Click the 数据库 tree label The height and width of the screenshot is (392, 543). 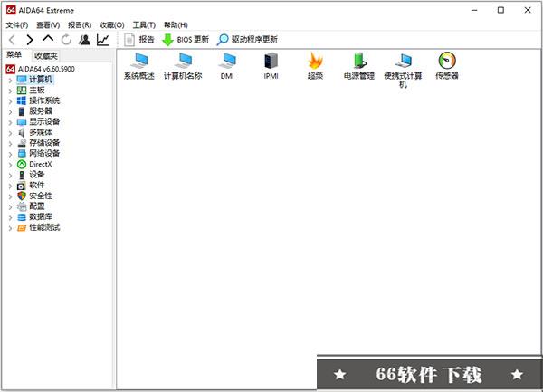click(x=41, y=216)
